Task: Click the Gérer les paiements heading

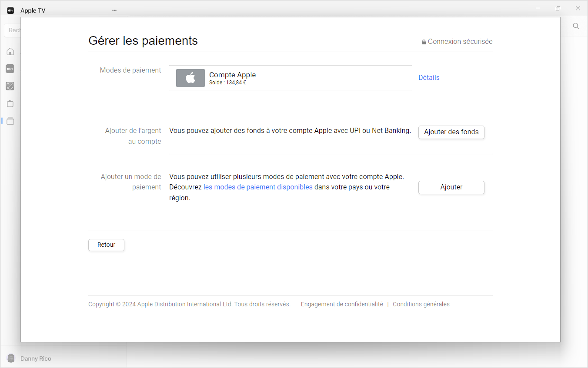Action: pyautogui.click(x=143, y=41)
